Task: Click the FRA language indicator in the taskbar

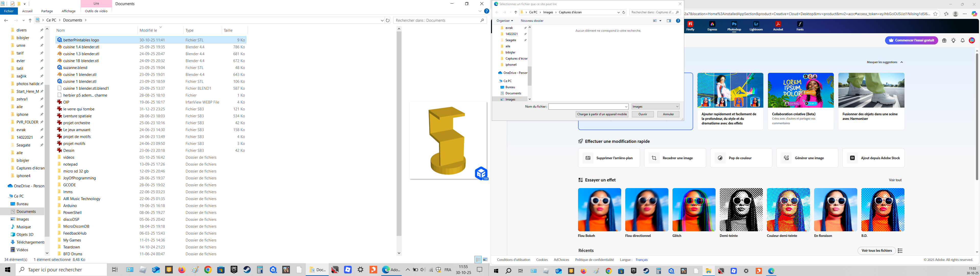Action: click(448, 270)
